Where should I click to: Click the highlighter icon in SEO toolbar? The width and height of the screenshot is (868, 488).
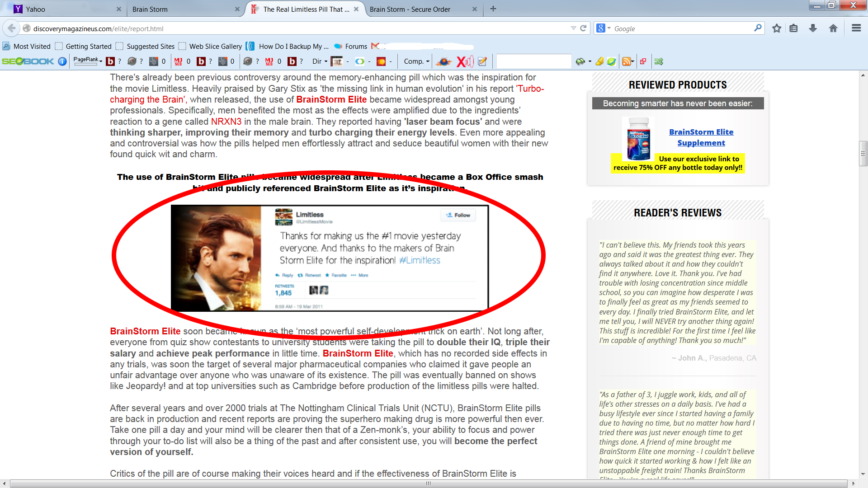599,61
